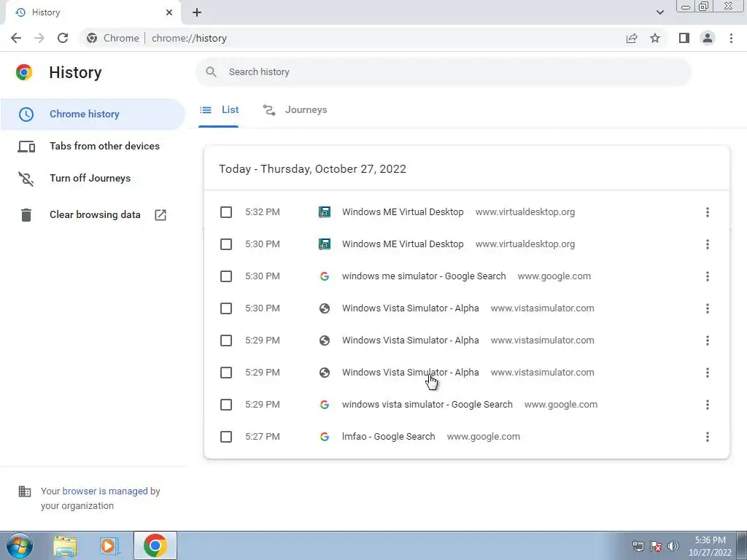
Task: Switch to the Journeys tab
Action: 295,110
